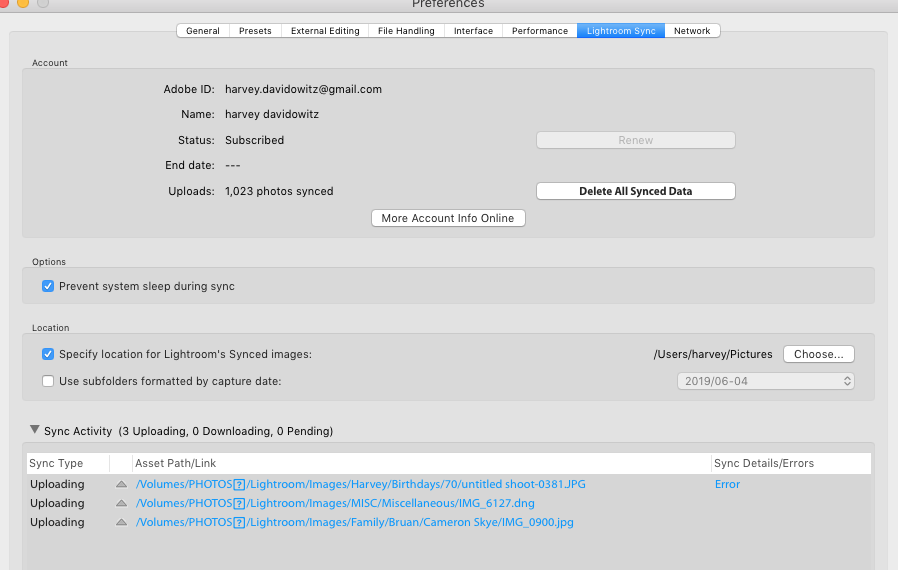Switch to the Performance tab
Screen dimensions: 898x570
click(539, 31)
